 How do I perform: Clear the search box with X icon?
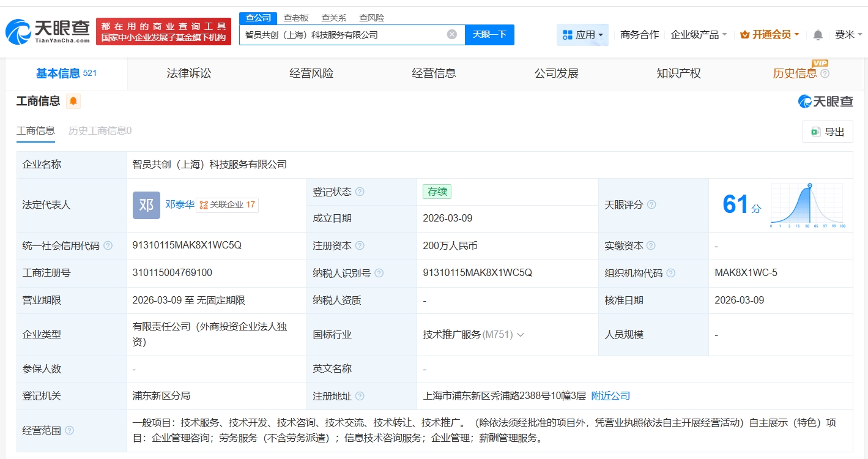452,34
